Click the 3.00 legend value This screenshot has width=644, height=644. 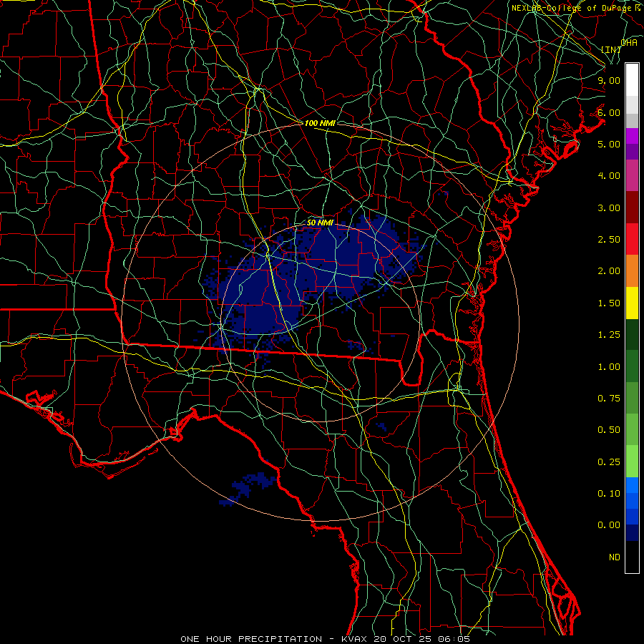pyautogui.click(x=609, y=208)
